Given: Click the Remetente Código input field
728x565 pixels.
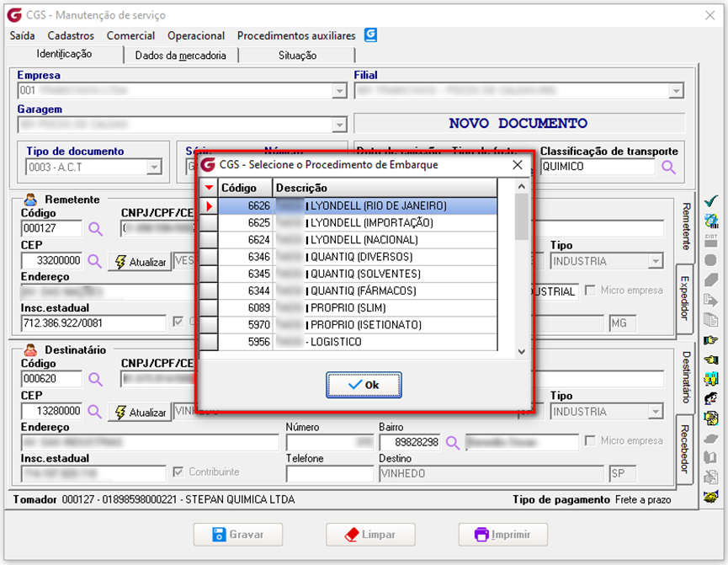Looking at the screenshot, I should click(51, 228).
